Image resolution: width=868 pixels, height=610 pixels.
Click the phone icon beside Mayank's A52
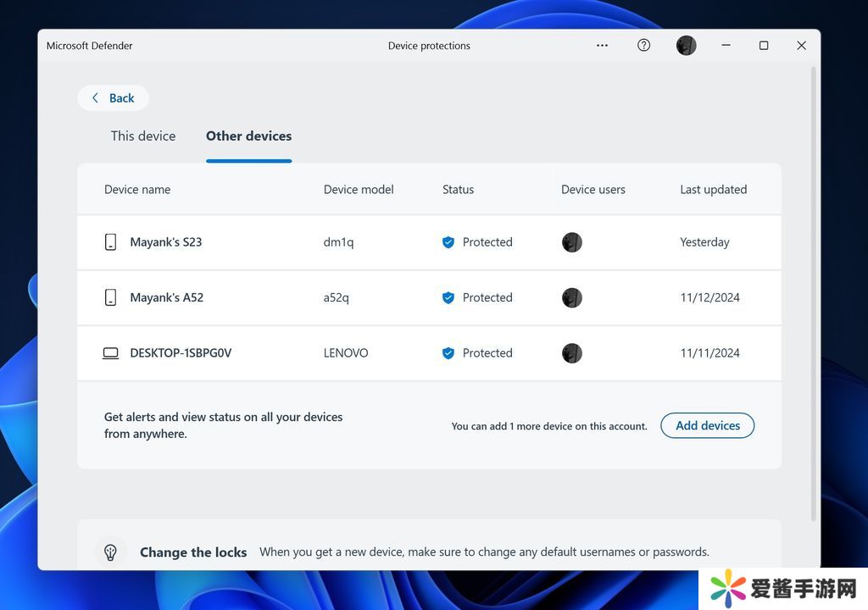click(110, 297)
